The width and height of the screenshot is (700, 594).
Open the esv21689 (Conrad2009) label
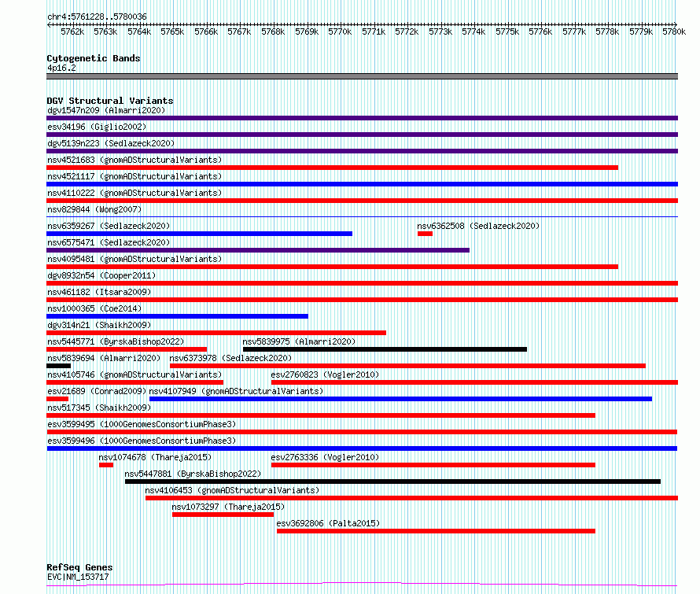pyautogui.click(x=97, y=391)
